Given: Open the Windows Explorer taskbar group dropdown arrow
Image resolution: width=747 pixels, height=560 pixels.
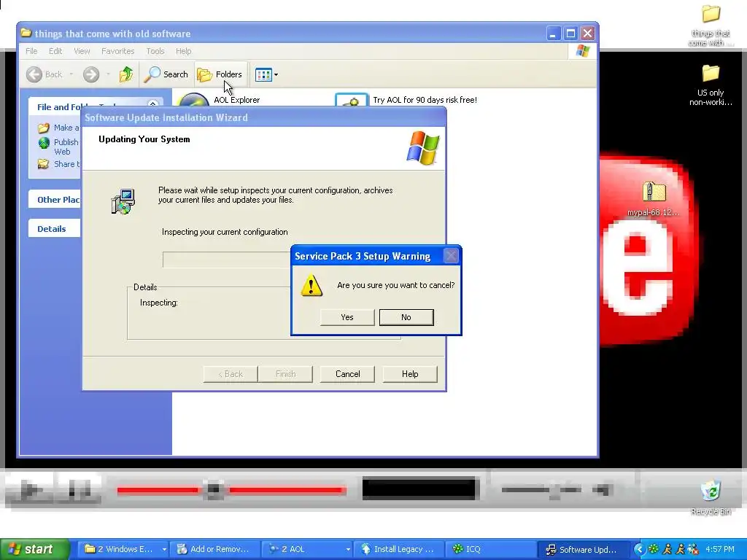Looking at the screenshot, I should pos(164,549).
